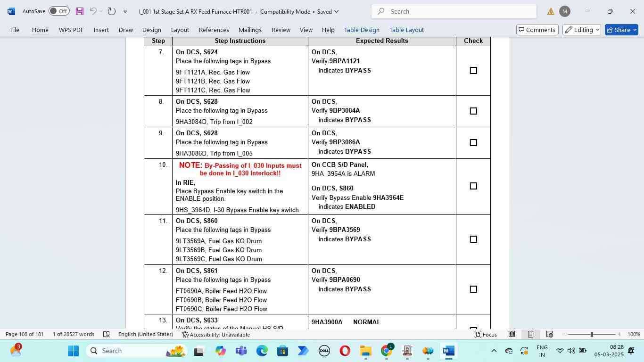The image size is (644, 362).
Task: Open the Design tab
Action: point(152,30)
